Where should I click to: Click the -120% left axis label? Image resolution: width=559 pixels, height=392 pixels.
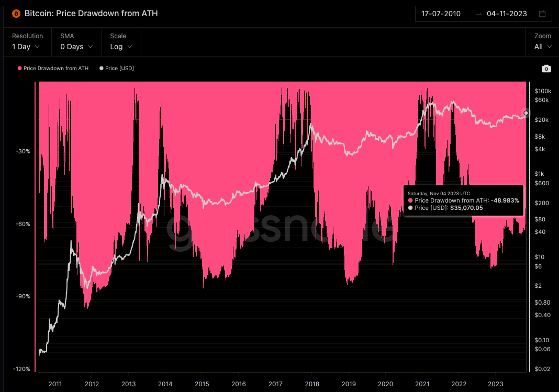point(22,369)
